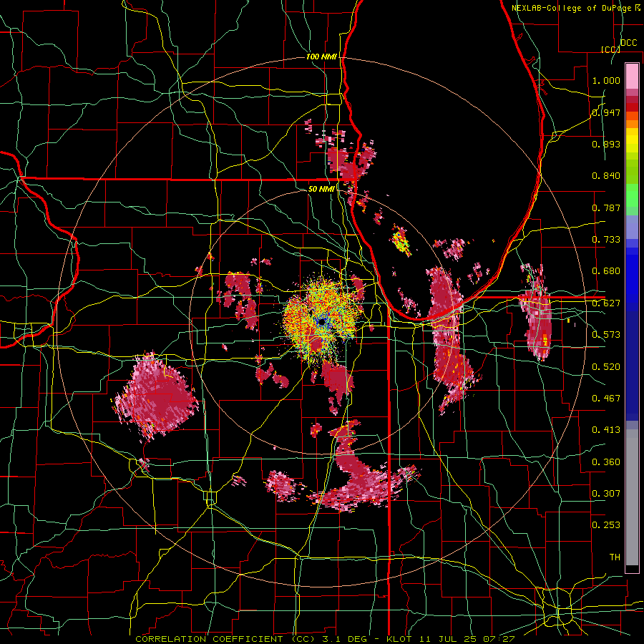The height and width of the screenshot is (644, 644).
Task: Click the NEXLAB-College of DuPage title text
Action: 571,8
